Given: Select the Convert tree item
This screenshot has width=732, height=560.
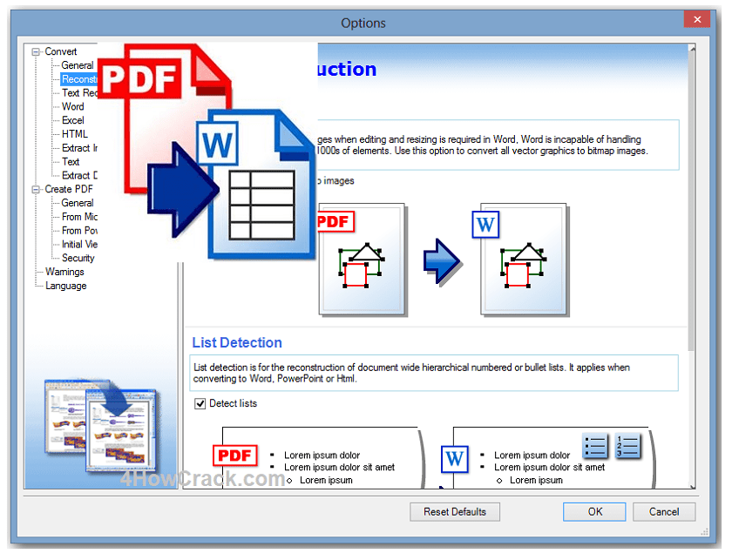Looking at the screenshot, I should point(61,51).
